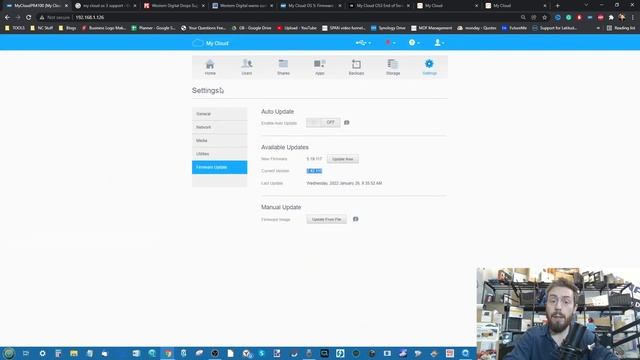This screenshot has height=360, width=640.
Task: Switch to the MyCloudPR4100 browser tab
Action: coord(37,6)
